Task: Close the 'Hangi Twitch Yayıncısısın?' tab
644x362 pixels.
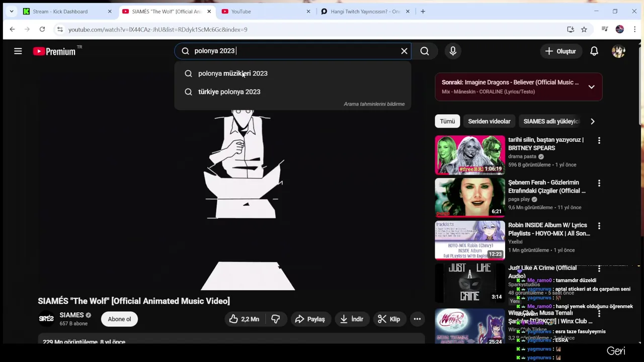Action: [x=408, y=11]
